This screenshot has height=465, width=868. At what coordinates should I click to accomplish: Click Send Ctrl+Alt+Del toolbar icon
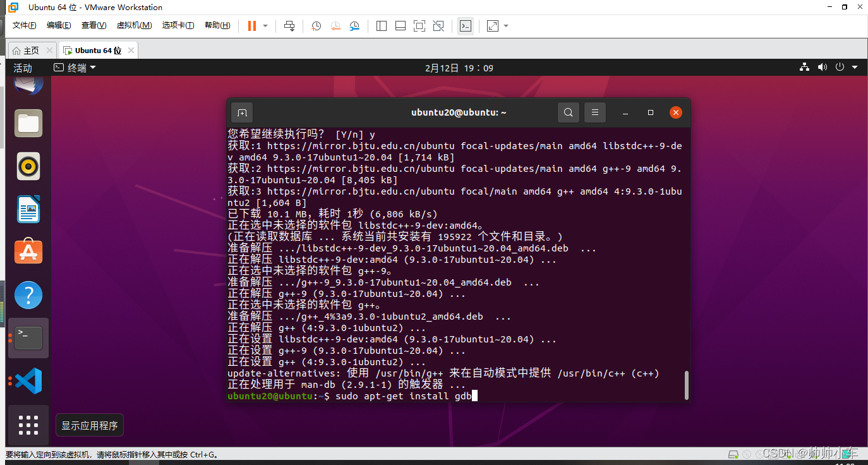coord(289,26)
